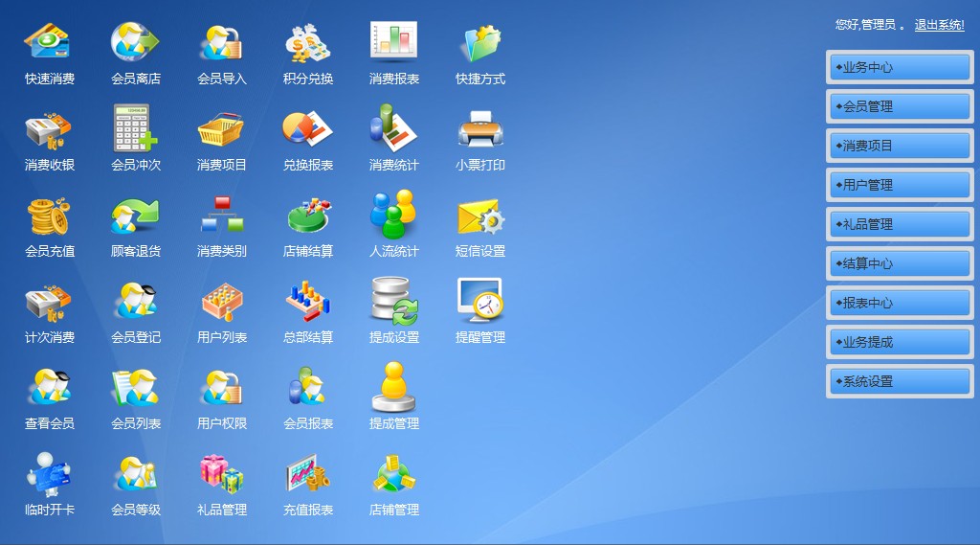Select the 消费类别 hierarchy icon
980x545 pixels.
coord(221,215)
